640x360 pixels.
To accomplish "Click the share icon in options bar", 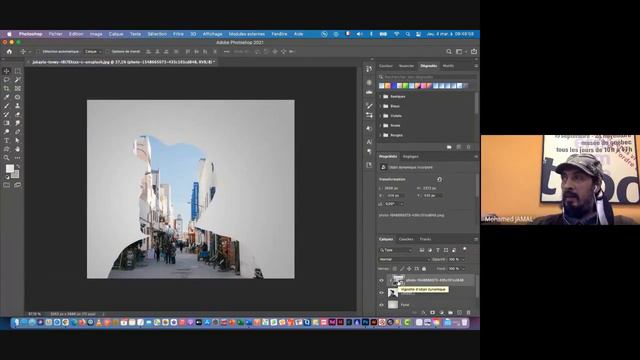I will click(474, 51).
